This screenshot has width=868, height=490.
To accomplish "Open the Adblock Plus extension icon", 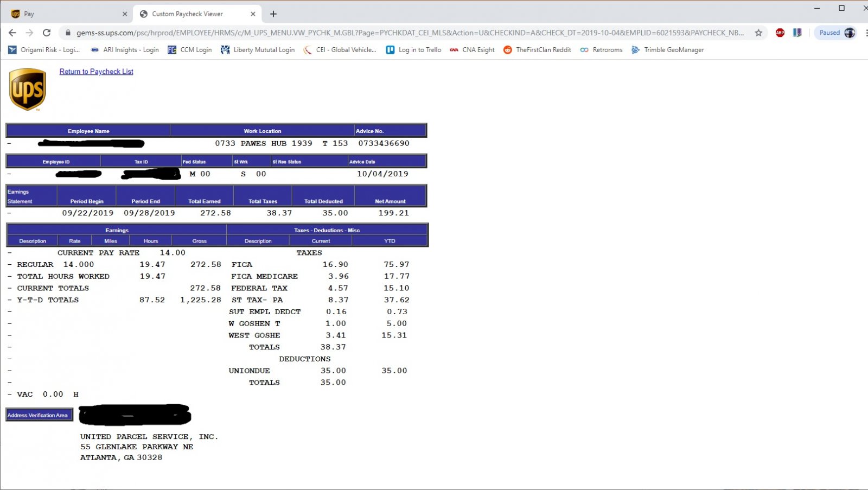I will [780, 33].
